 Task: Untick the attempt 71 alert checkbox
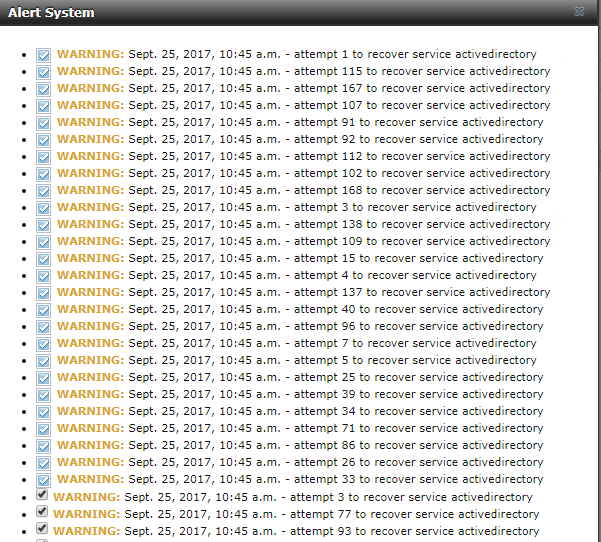coord(43,429)
